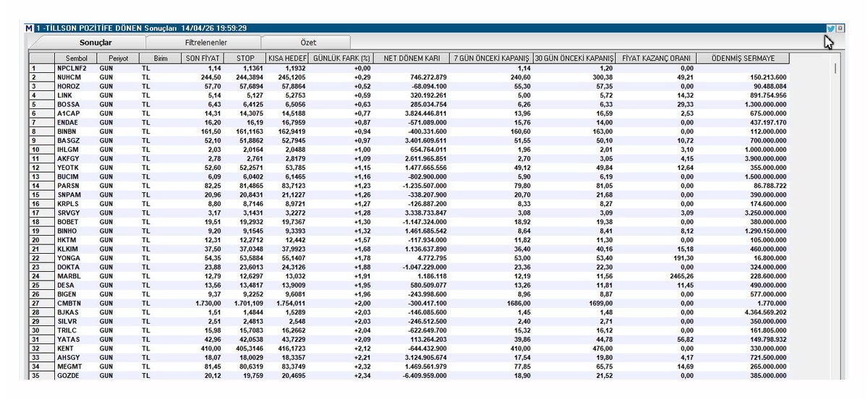This screenshot has width=868, height=399.
Task: Sort by ÖDENMİŞ SERMAYE column header
Action: (744, 58)
